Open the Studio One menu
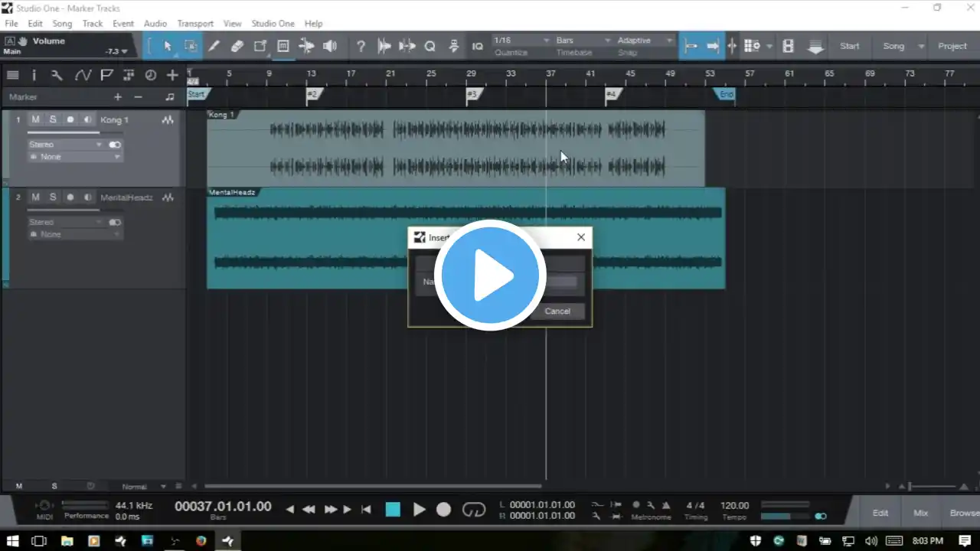 [x=273, y=24]
